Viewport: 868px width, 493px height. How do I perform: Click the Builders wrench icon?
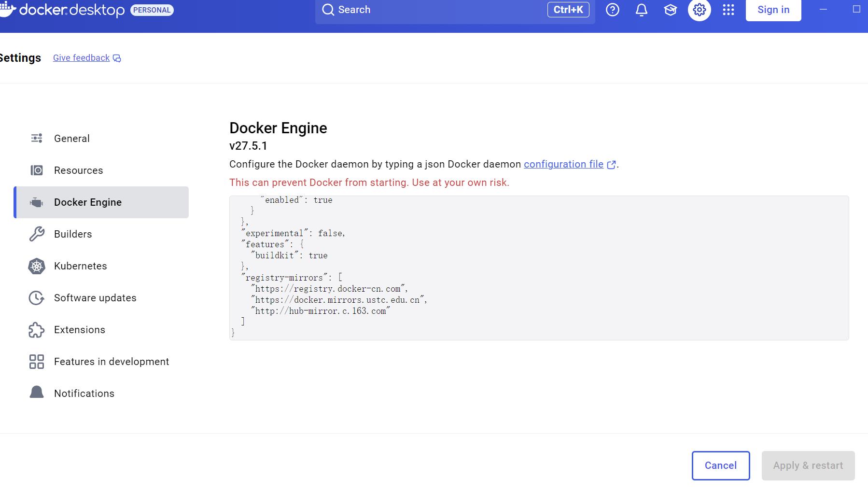pos(37,234)
